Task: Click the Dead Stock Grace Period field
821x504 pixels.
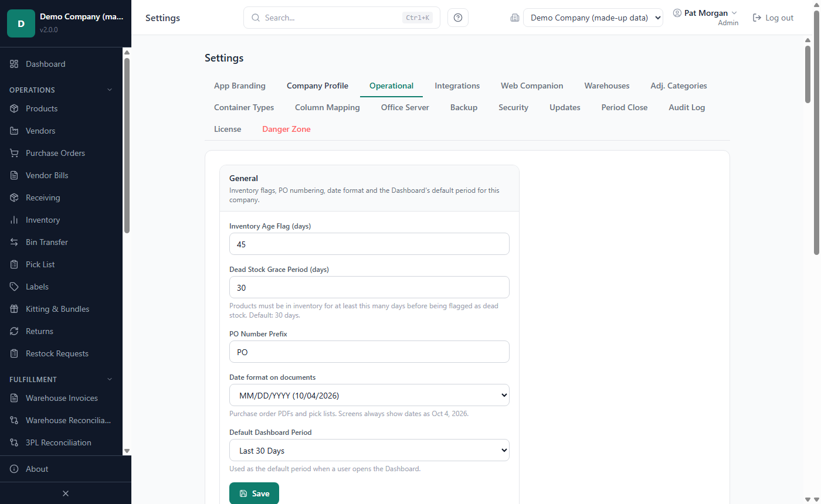Action: click(x=369, y=287)
